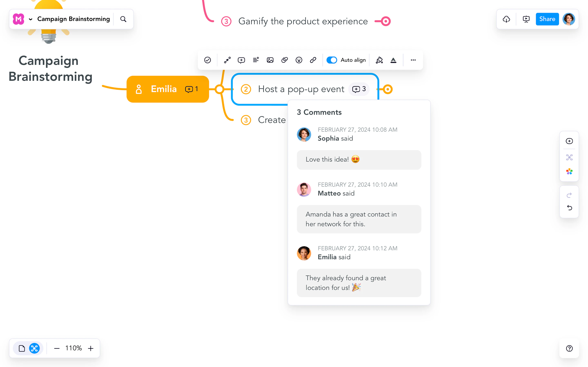Insert a hyperlink into the node
Image resolution: width=588 pixels, height=367 pixels.
coord(313,60)
